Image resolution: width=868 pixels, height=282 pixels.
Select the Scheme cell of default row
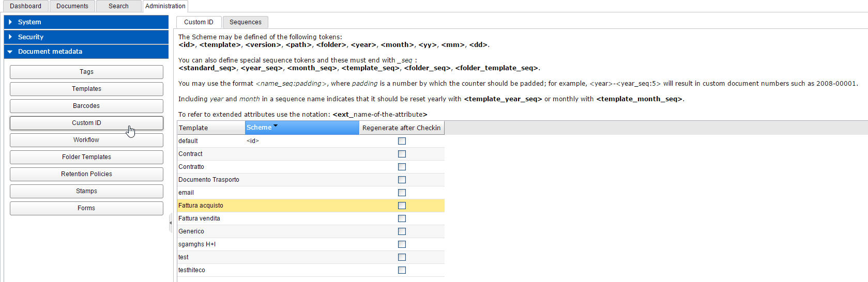click(302, 141)
